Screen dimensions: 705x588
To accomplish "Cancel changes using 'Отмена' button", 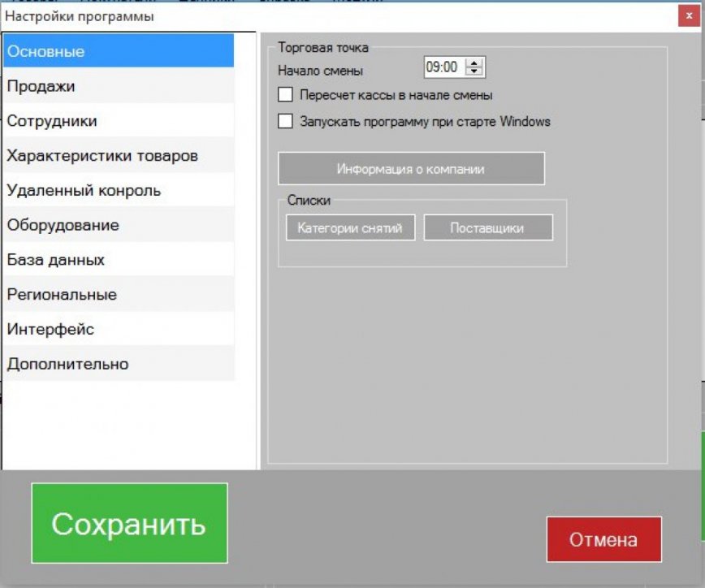I will coord(606,538).
